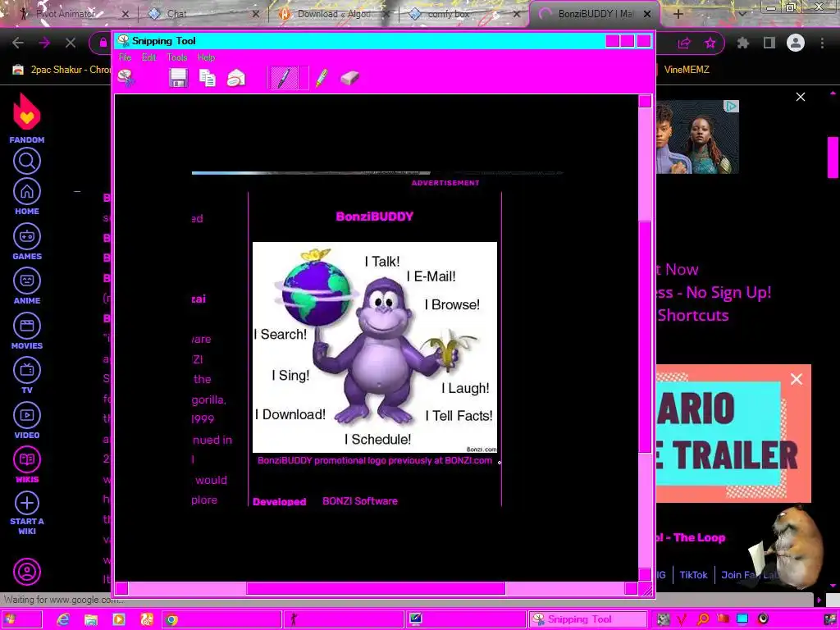Image resolution: width=840 pixels, height=630 pixels.
Task: Click the New Snip scissors icon
Action: coord(126,78)
